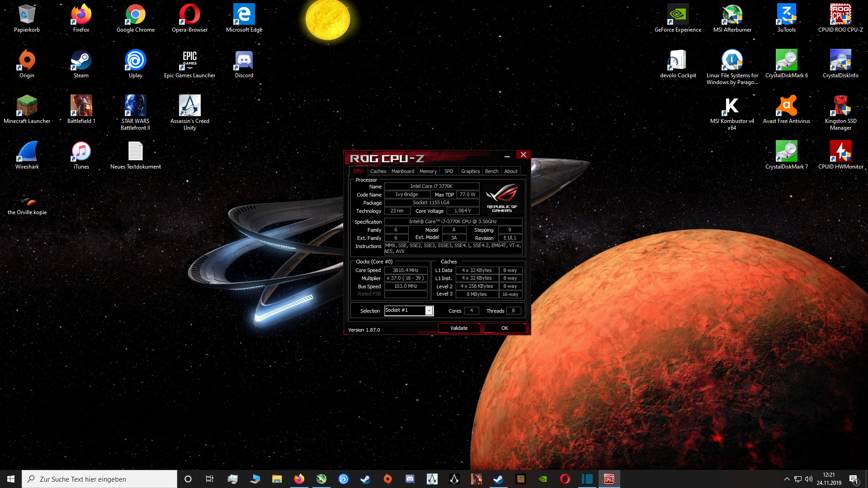Select Kingston SSD Manager icon
The width and height of the screenshot is (868, 488).
840,113
